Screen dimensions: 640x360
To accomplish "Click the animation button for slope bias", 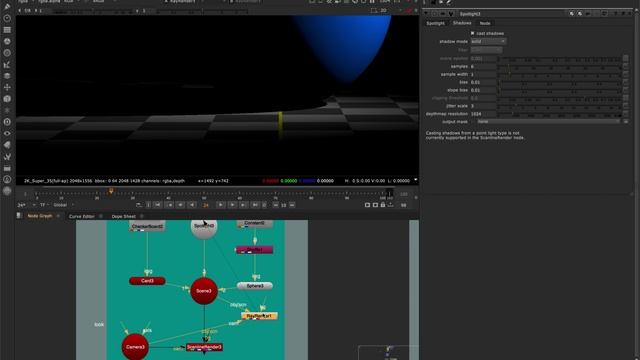I will tap(626, 90).
